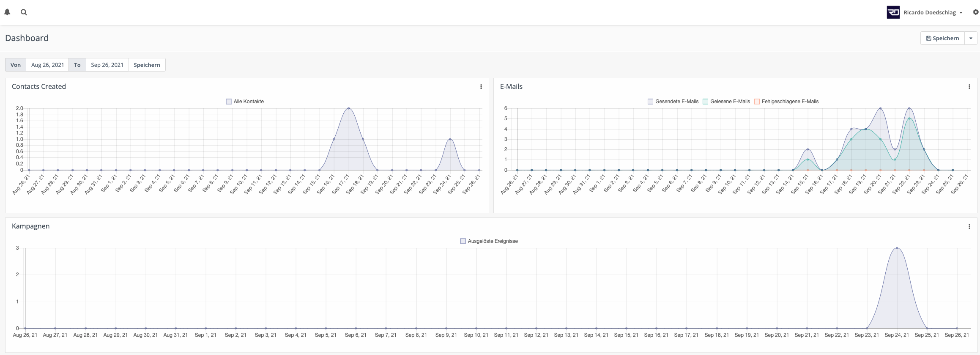The height and width of the screenshot is (355, 980).
Task: Click Sep 10, 21 label in Kampagnen axis
Action: click(476, 335)
